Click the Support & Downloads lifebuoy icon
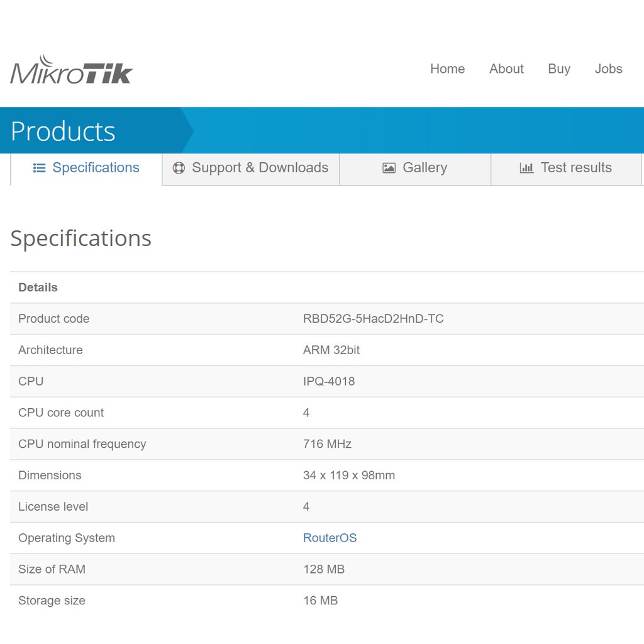Viewport: 644px width, 644px height. point(179,168)
